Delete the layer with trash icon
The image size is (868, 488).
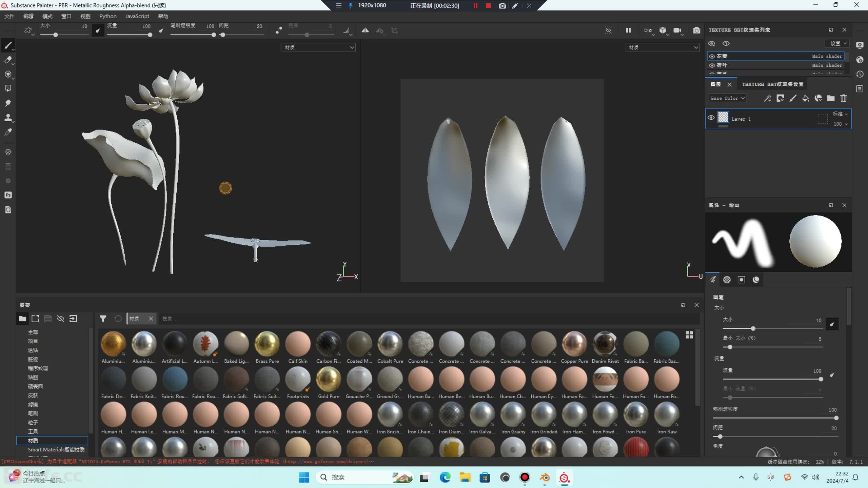[844, 98]
